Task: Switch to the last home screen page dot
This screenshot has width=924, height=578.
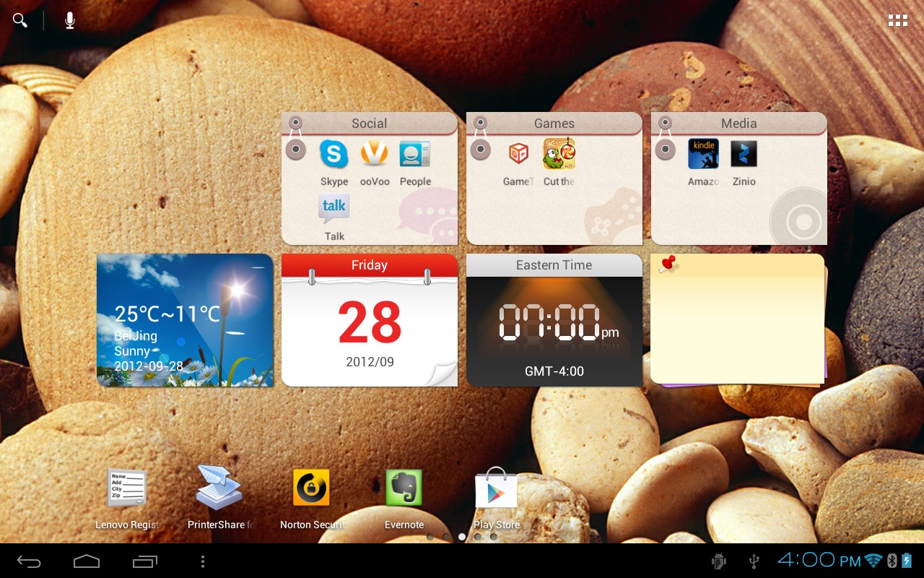Action: pos(494,537)
